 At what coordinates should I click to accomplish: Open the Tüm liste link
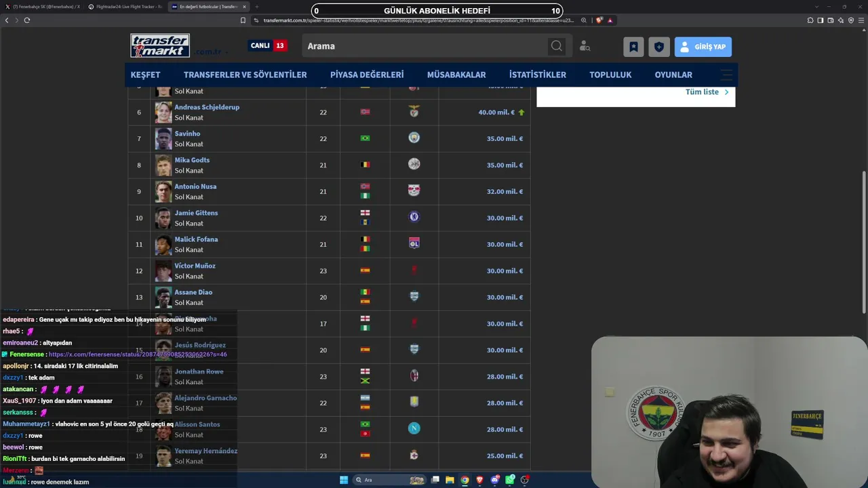(707, 92)
